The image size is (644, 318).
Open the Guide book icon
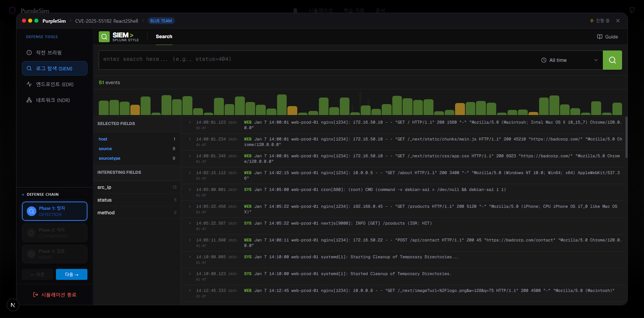coord(599,37)
